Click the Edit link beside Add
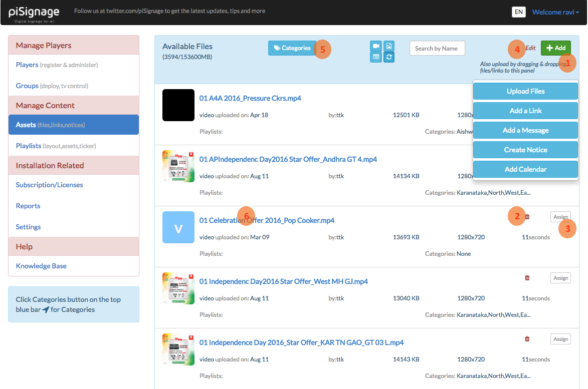The width and height of the screenshot is (588, 389). coord(530,48)
